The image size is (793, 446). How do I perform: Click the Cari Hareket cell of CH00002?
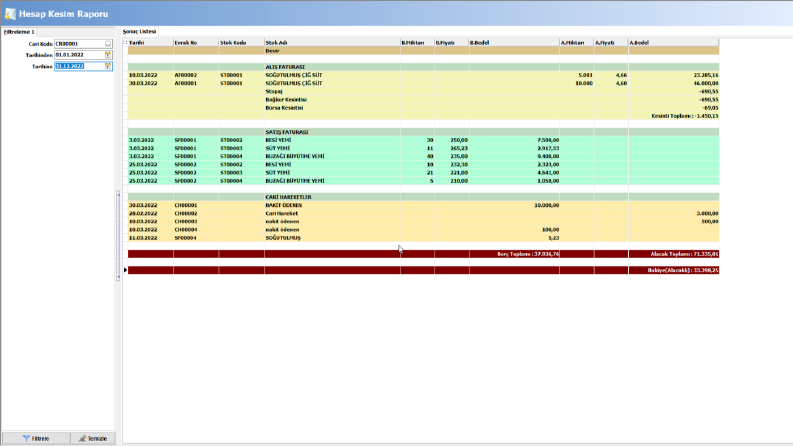tap(332, 213)
